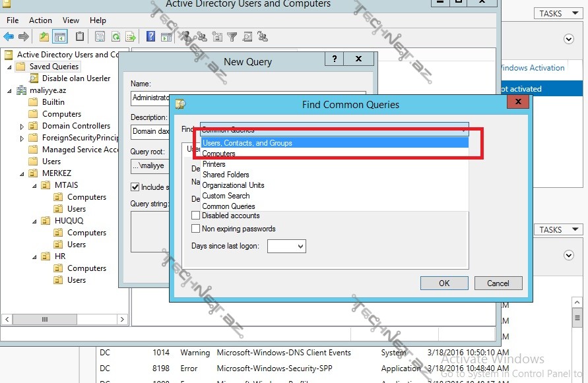Expand the Domain Controllers tree node

pos(22,126)
